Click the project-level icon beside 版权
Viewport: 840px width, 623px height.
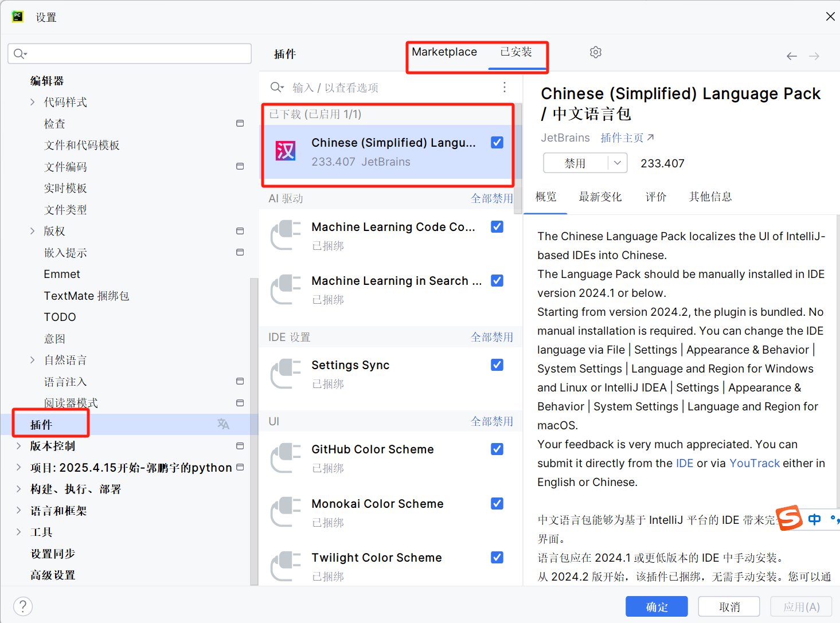pyautogui.click(x=240, y=231)
